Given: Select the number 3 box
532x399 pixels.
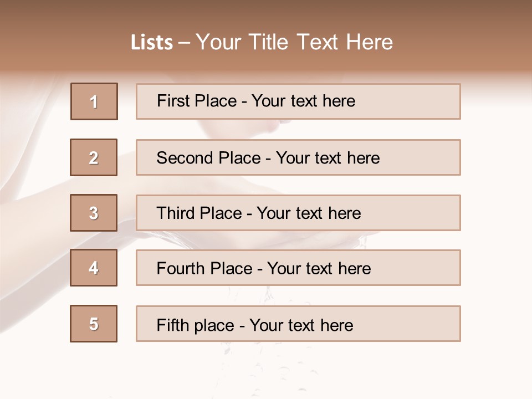Looking at the screenshot, I should click(94, 213).
